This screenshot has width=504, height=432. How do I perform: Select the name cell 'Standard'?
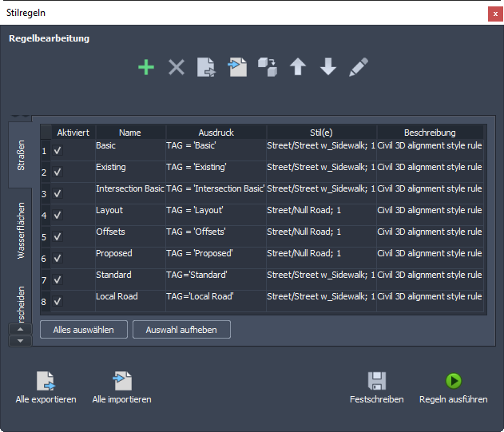[x=130, y=279]
